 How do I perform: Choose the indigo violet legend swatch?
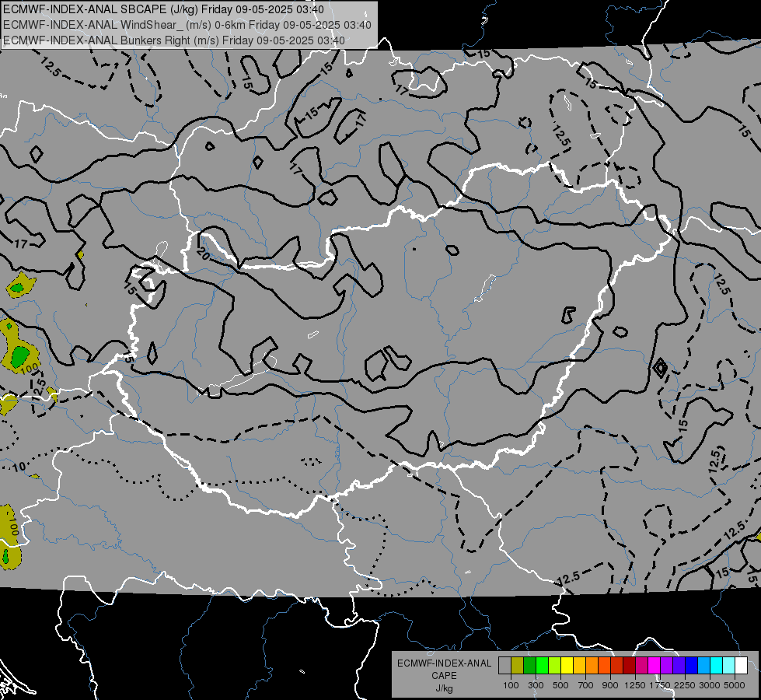pyautogui.click(x=679, y=665)
